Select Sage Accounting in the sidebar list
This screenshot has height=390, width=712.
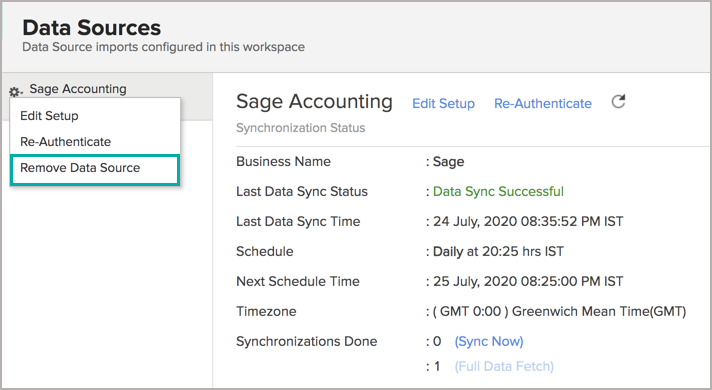coord(78,89)
